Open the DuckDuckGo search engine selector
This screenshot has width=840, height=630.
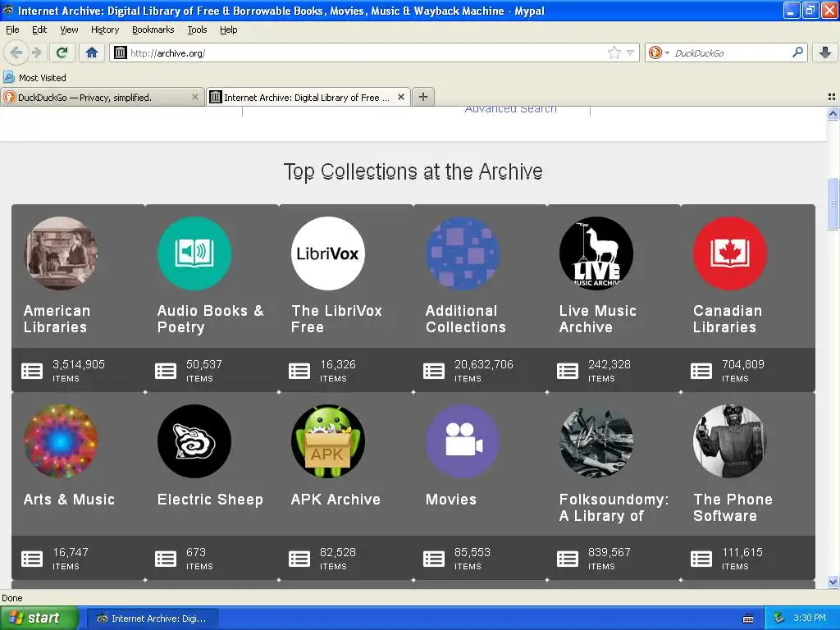[x=659, y=52]
